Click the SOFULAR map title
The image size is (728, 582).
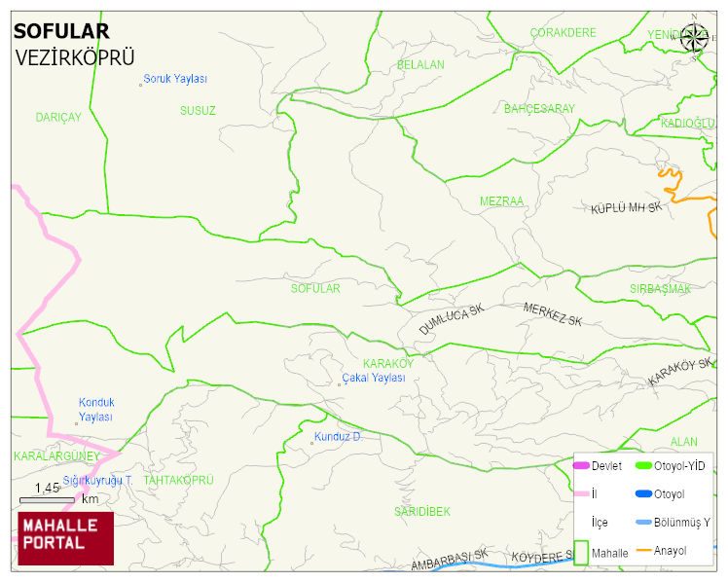coord(61,31)
